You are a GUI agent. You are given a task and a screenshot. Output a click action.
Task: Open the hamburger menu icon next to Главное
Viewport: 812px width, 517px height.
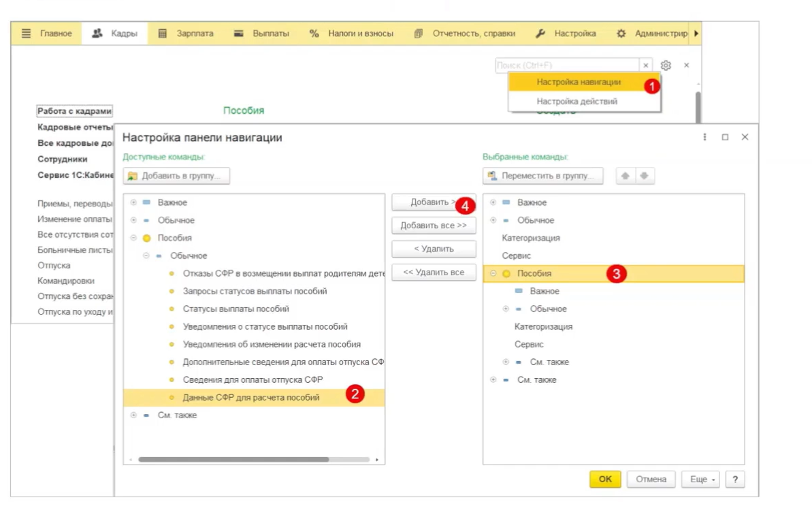26,33
